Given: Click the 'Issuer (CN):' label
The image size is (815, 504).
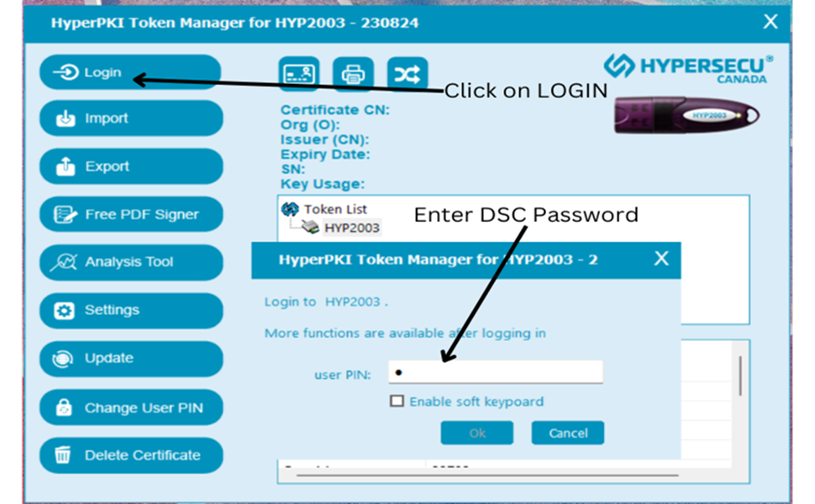Looking at the screenshot, I should pyautogui.click(x=324, y=139).
